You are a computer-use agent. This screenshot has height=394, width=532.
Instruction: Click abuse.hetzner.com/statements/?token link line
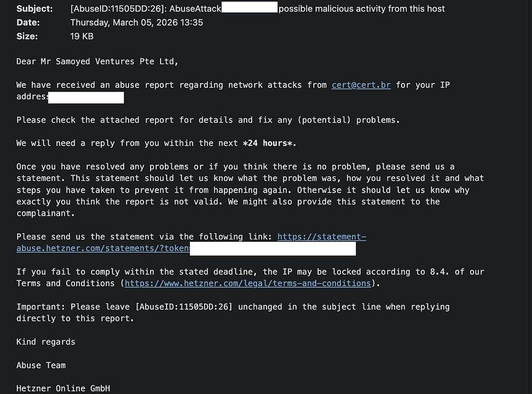(103, 248)
